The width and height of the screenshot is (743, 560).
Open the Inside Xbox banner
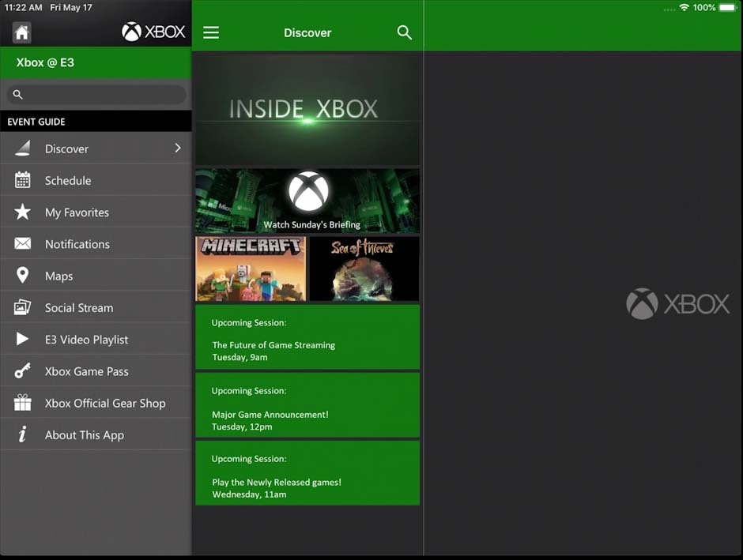coord(307,109)
